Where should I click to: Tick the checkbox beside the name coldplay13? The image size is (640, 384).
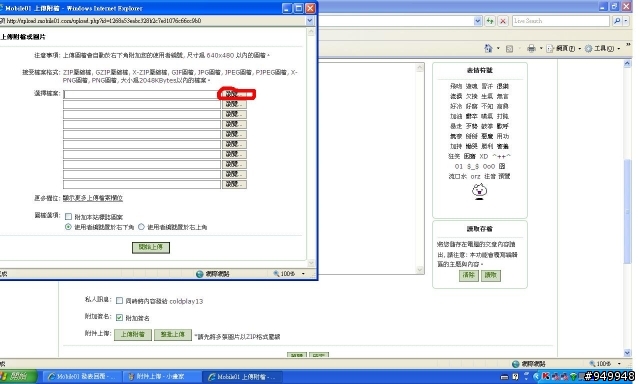coord(119,301)
